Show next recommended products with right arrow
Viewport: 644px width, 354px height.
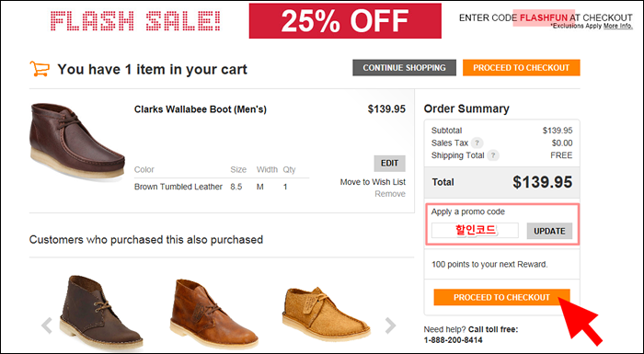tap(390, 325)
